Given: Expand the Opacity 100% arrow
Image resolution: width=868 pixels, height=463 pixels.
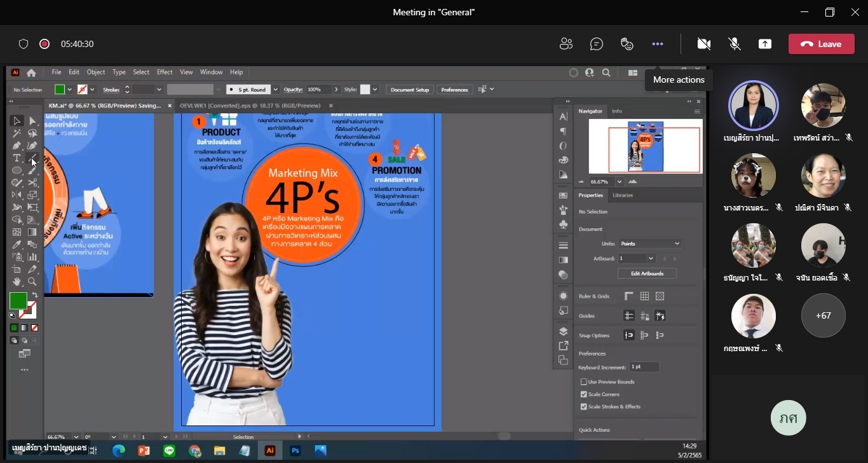Looking at the screenshot, I should 337,90.
